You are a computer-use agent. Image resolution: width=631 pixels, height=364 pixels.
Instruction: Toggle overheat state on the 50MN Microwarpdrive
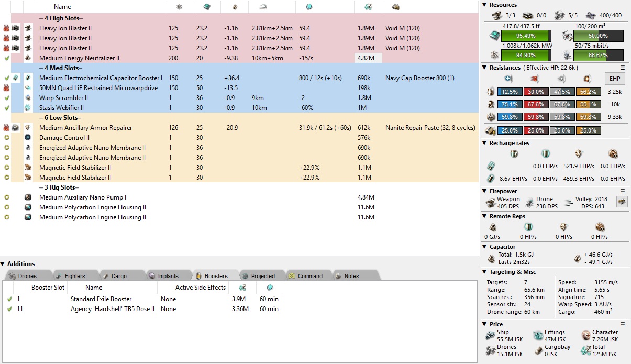click(6, 88)
